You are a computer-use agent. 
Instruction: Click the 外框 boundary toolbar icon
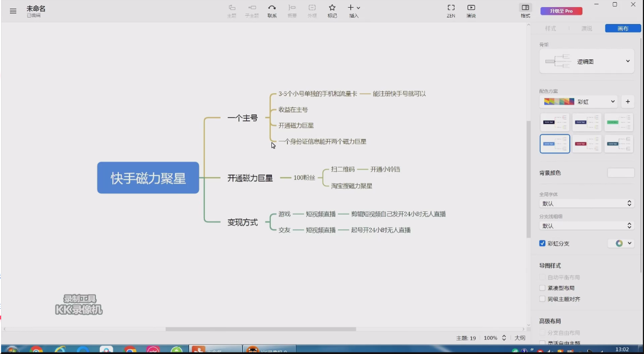[312, 8]
